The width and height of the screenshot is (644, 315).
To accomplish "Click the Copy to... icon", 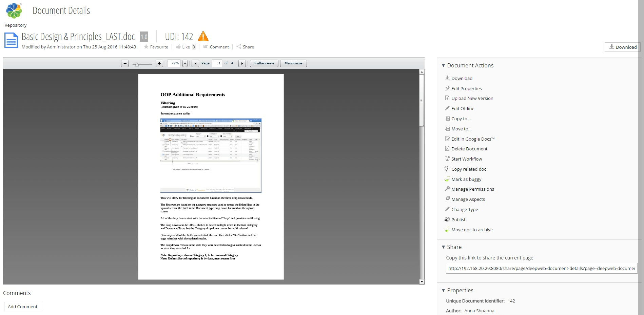I will [x=447, y=118].
